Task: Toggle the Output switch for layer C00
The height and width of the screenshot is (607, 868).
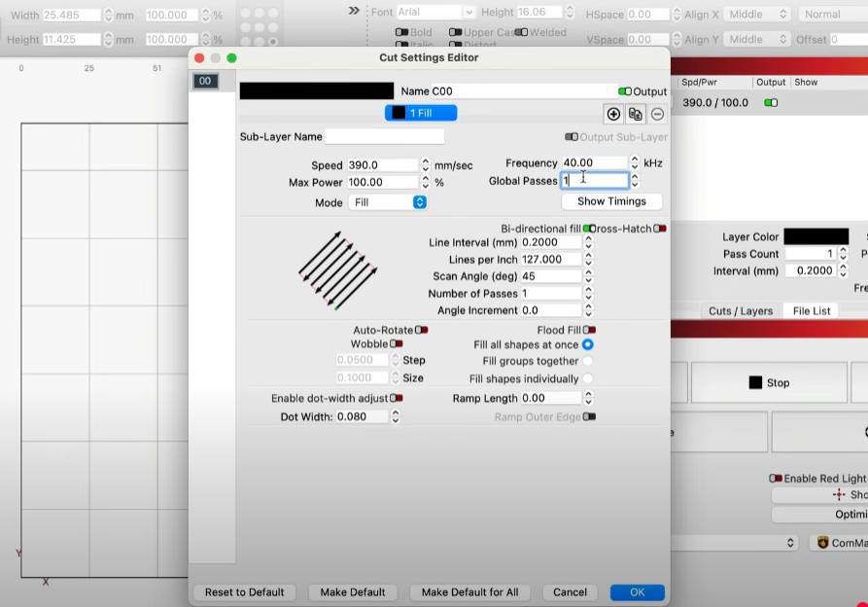Action: 625,91
